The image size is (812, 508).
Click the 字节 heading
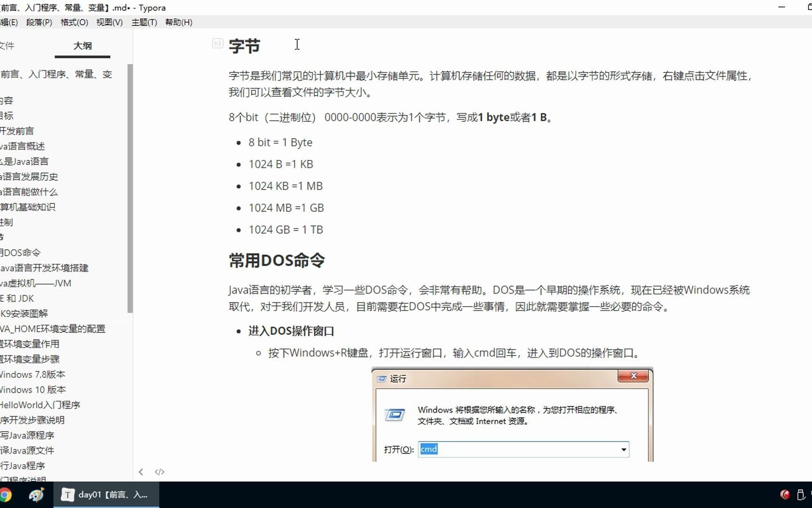pos(244,46)
